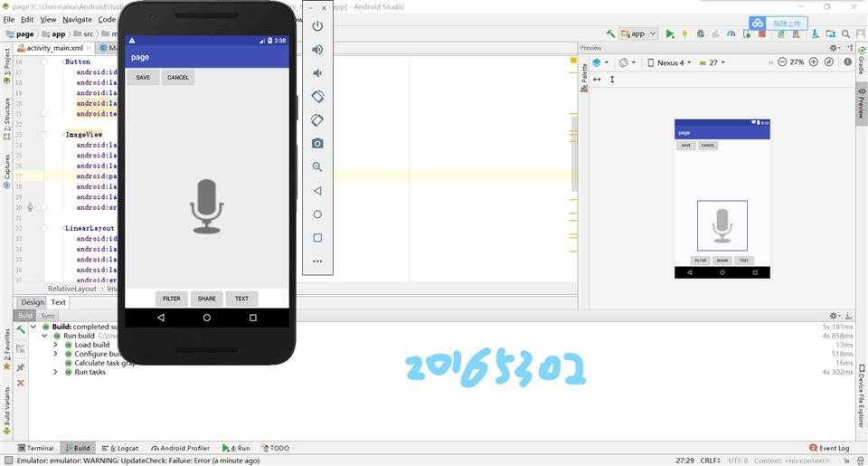This screenshot has width=868, height=466.
Task: Click the Build panel hammer icon
Action: tap(21, 329)
